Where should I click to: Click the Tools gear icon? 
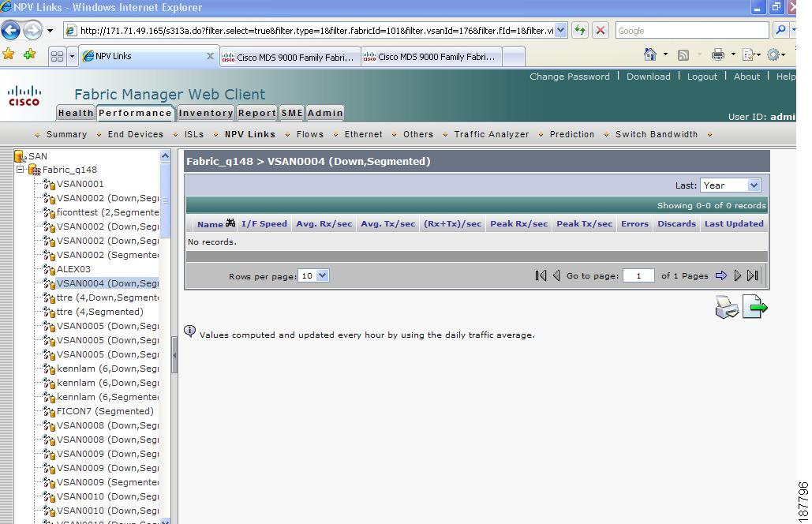pos(773,54)
